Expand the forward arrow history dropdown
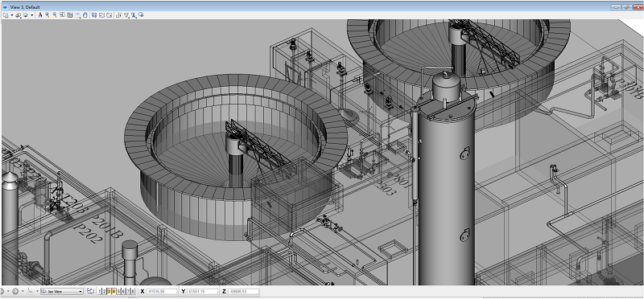Viewport: 644px width, 299px height. [23, 291]
